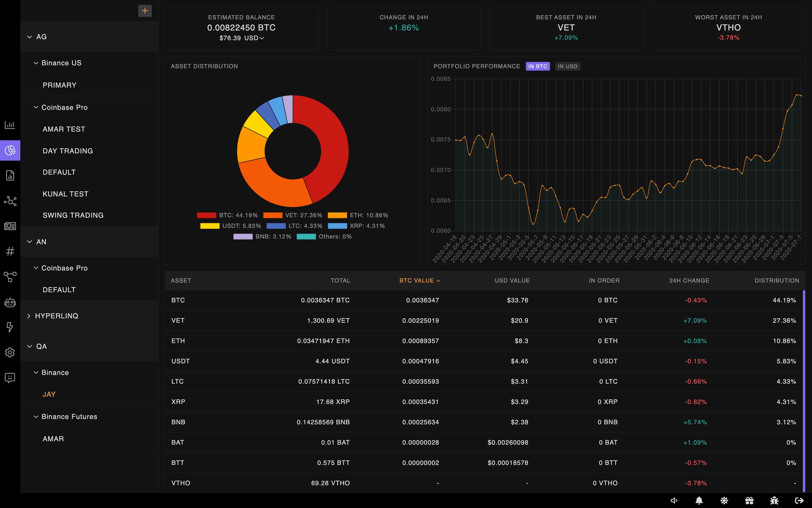Switch to the DAY TRADING portfolio
Image resolution: width=812 pixels, height=508 pixels.
coord(68,150)
